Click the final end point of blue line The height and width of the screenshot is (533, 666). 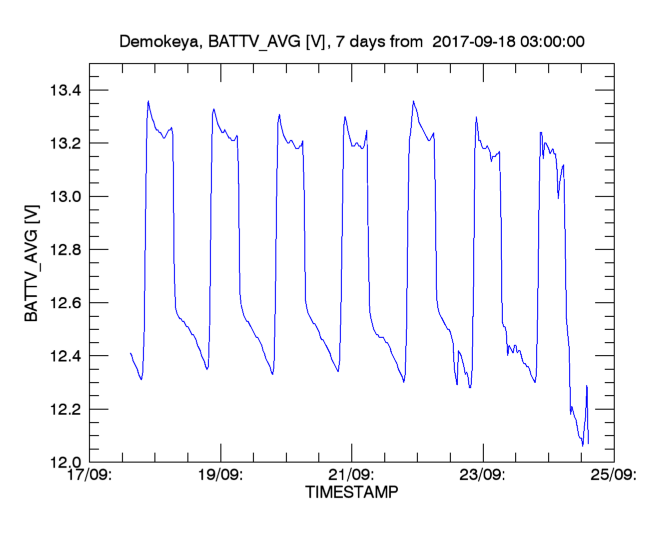[x=588, y=443]
